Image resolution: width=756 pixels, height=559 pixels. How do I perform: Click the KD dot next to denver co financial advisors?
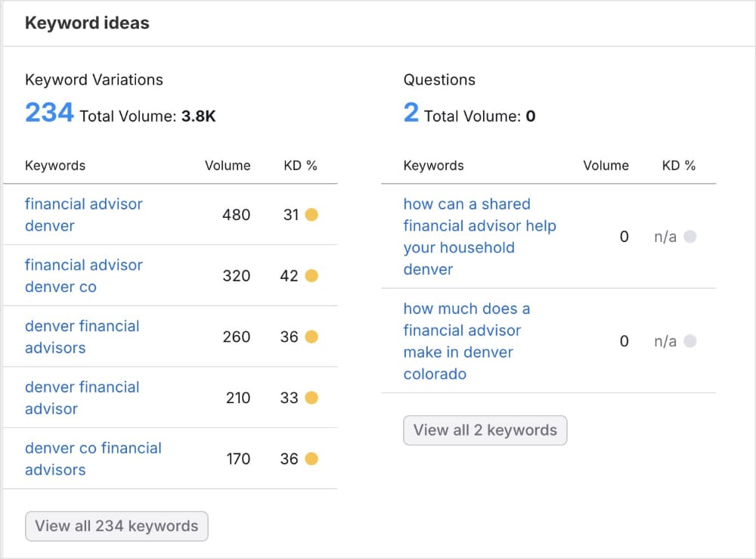(x=312, y=458)
